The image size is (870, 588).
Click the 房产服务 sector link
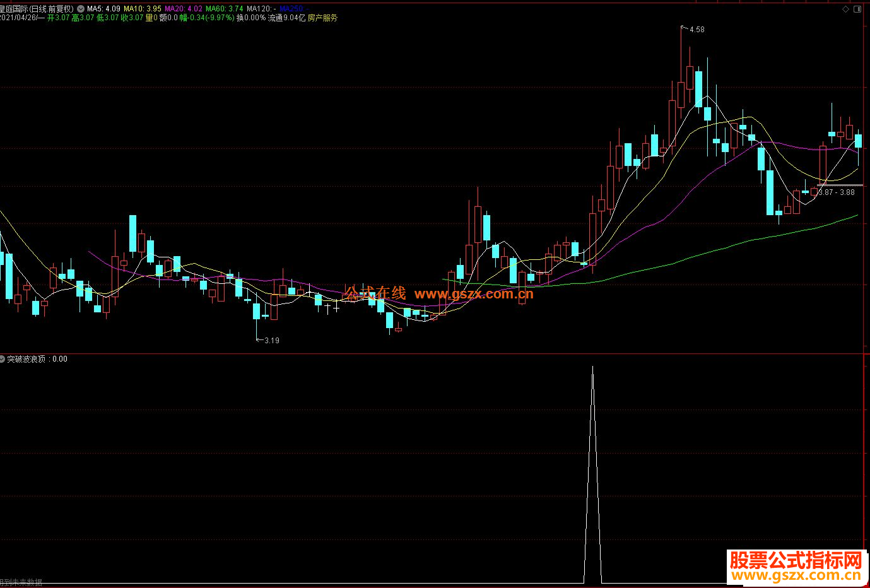pyautogui.click(x=322, y=18)
